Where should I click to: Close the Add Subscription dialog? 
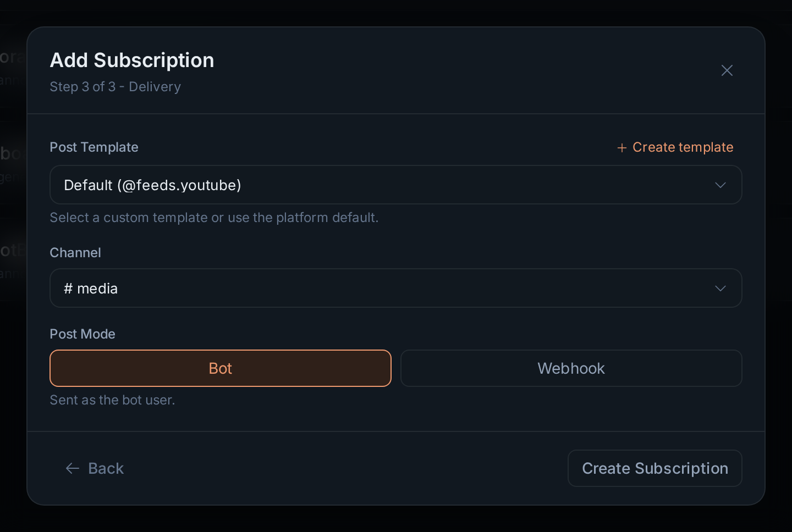(x=727, y=70)
